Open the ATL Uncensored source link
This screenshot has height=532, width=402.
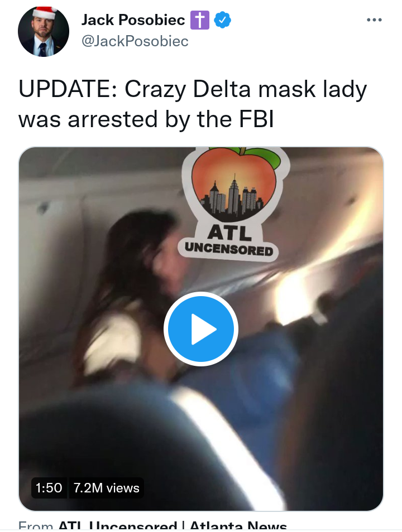point(118,525)
